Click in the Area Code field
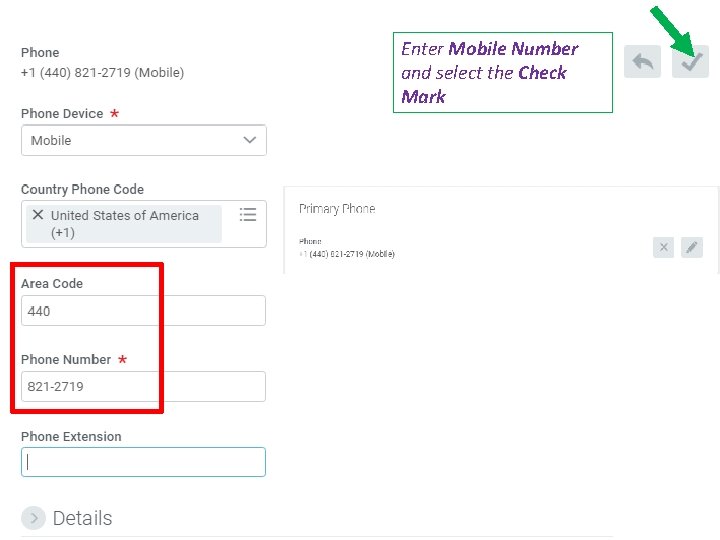Screen dimensions: 720x540 coord(143,311)
